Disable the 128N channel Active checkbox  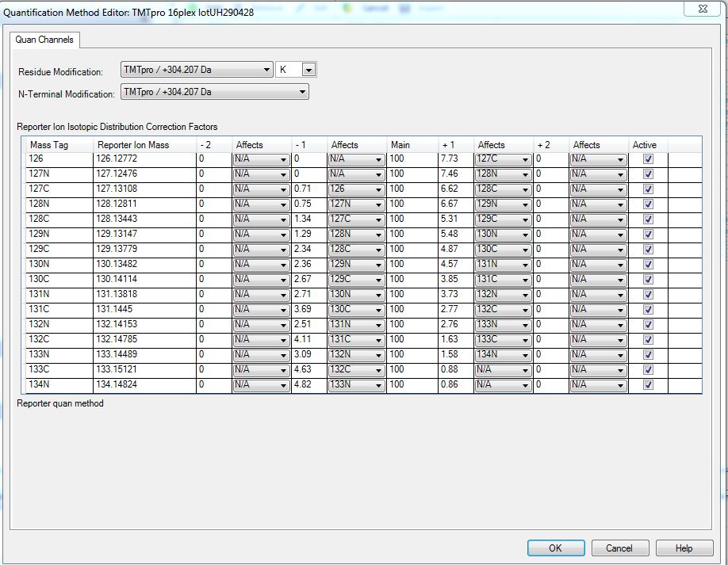[648, 204]
